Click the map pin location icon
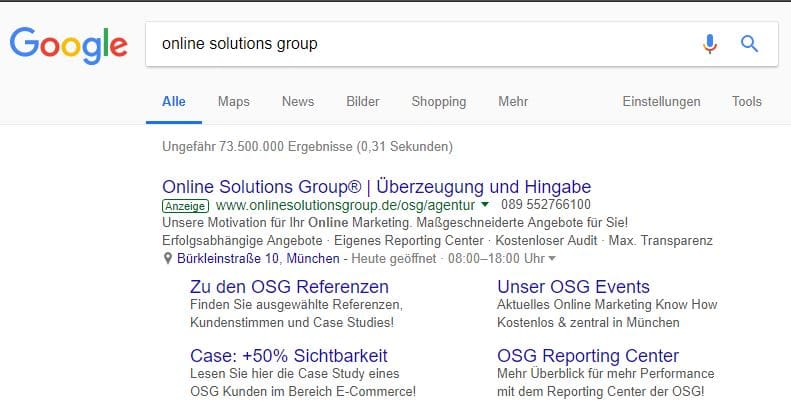The image size is (791, 419). point(168,259)
